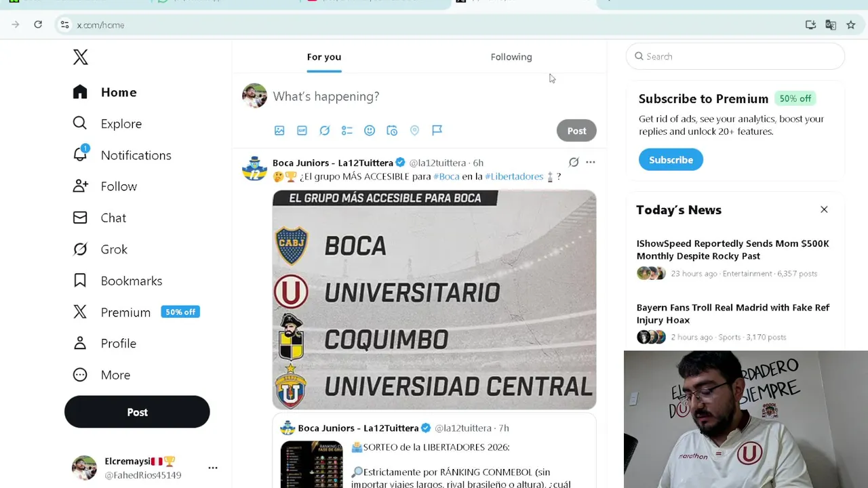Click the Grok enhance icon in composer

325,130
